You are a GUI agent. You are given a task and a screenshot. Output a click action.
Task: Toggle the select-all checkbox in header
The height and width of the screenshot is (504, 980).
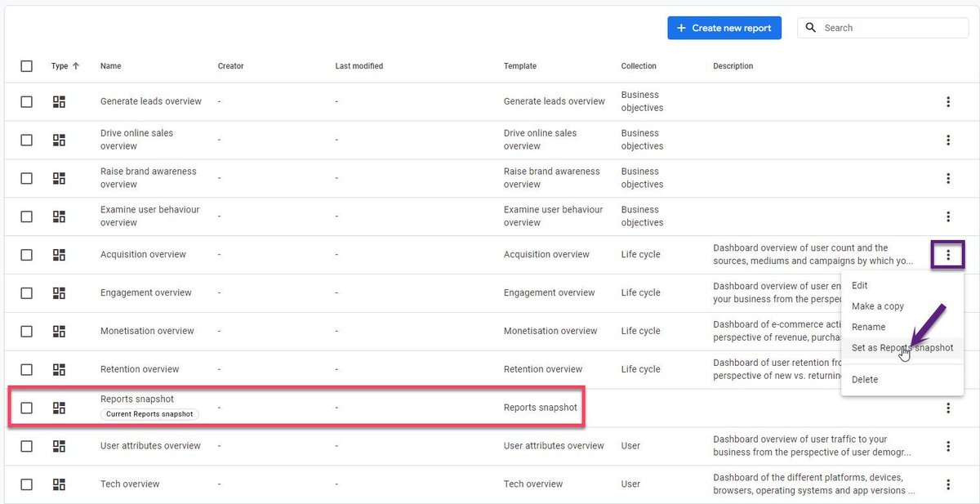(x=27, y=66)
